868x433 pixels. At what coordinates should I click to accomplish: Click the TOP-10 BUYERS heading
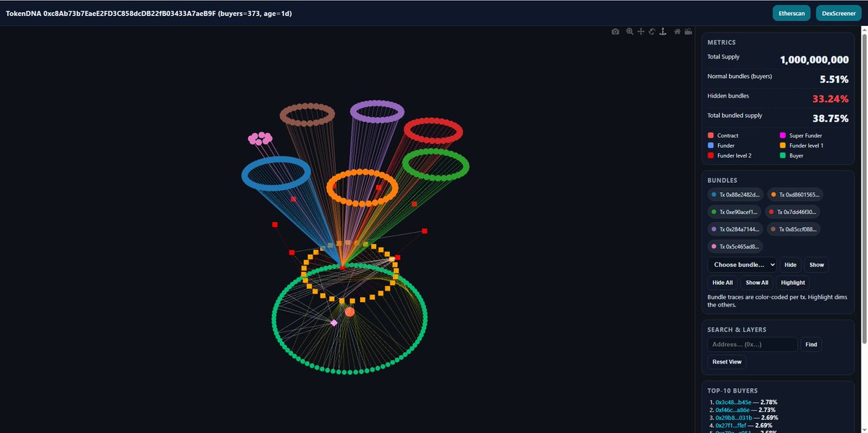(733, 390)
